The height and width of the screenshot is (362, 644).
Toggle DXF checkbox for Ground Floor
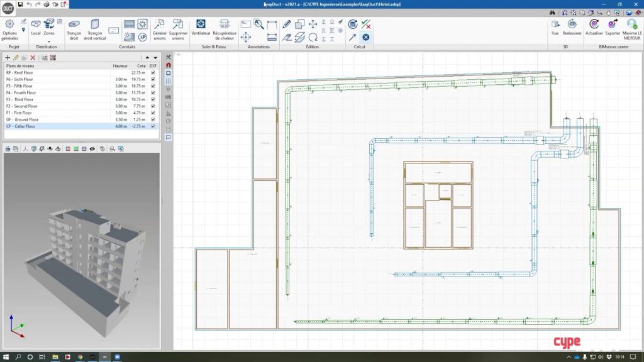point(153,119)
